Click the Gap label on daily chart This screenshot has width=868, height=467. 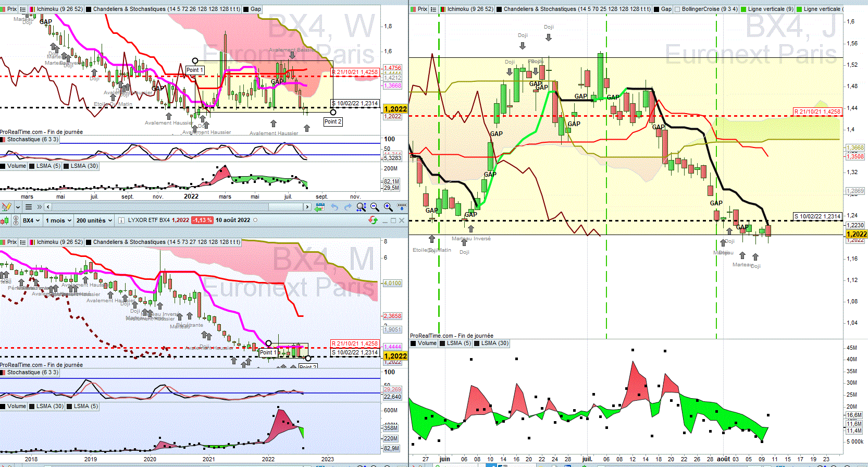coord(666,9)
